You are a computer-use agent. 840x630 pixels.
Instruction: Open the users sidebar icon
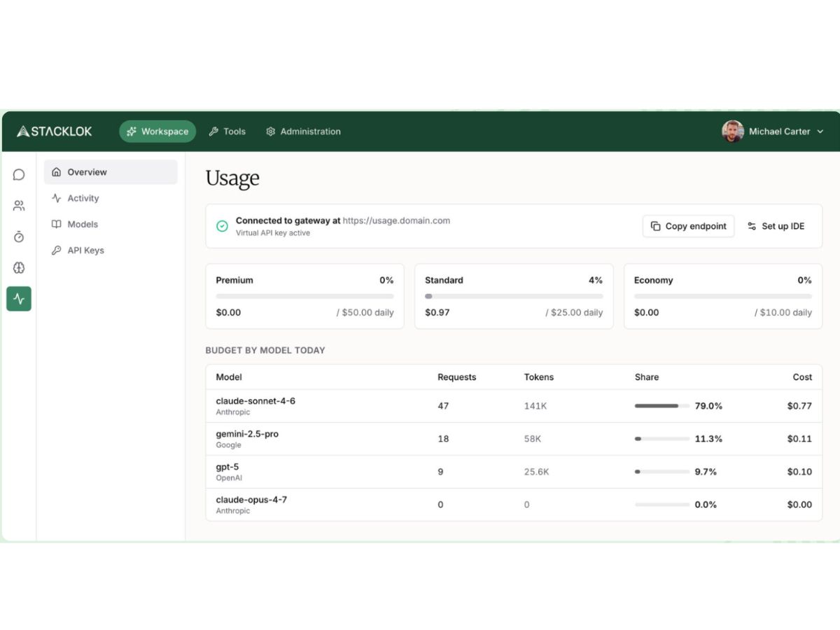pyautogui.click(x=19, y=206)
